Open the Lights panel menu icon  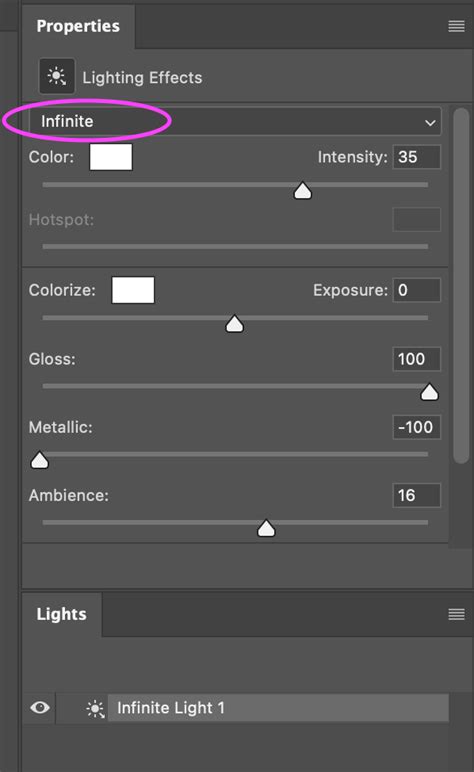[456, 614]
